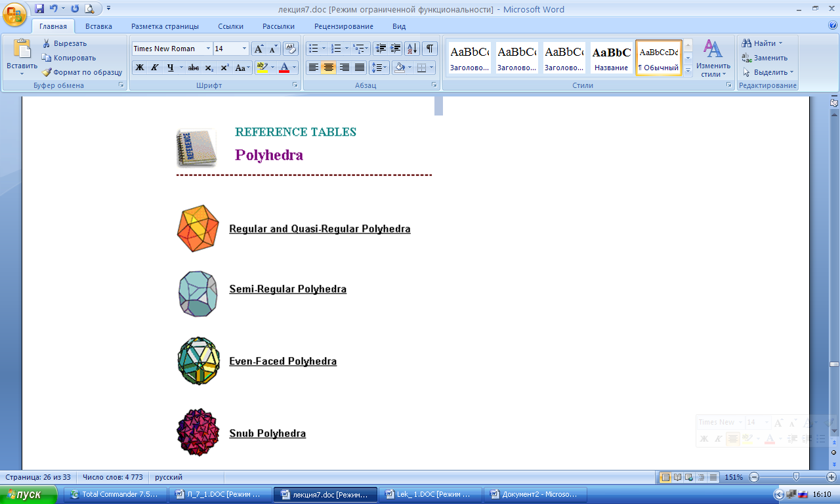Image resolution: width=840 pixels, height=504 pixels.
Task: Expand bullets list dropdown arrow
Action: tap(324, 49)
